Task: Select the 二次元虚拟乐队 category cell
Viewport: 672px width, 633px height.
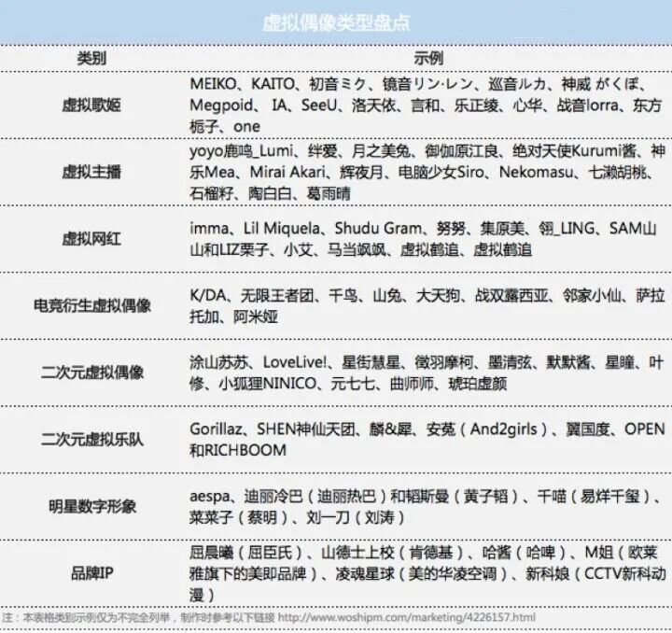Action: coord(92,440)
